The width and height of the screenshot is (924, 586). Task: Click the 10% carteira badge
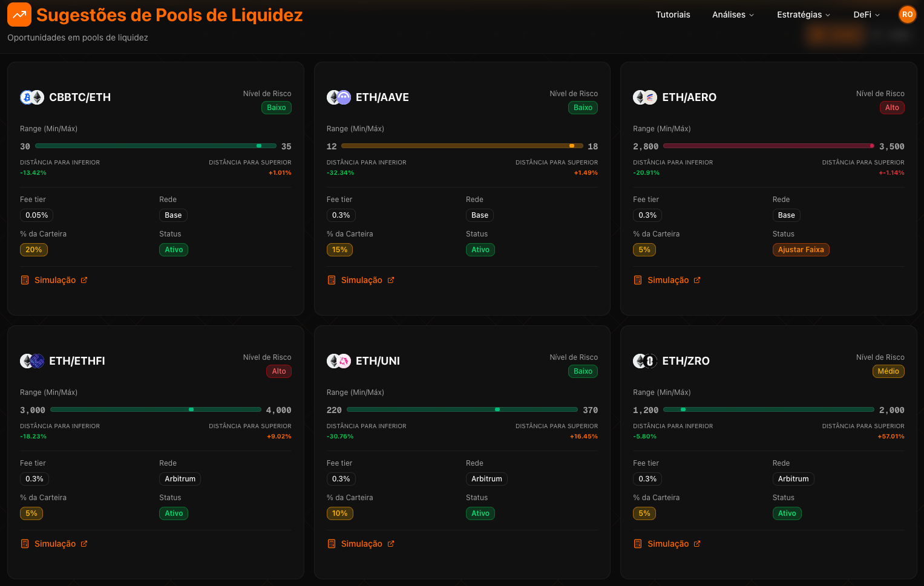click(x=340, y=513)
